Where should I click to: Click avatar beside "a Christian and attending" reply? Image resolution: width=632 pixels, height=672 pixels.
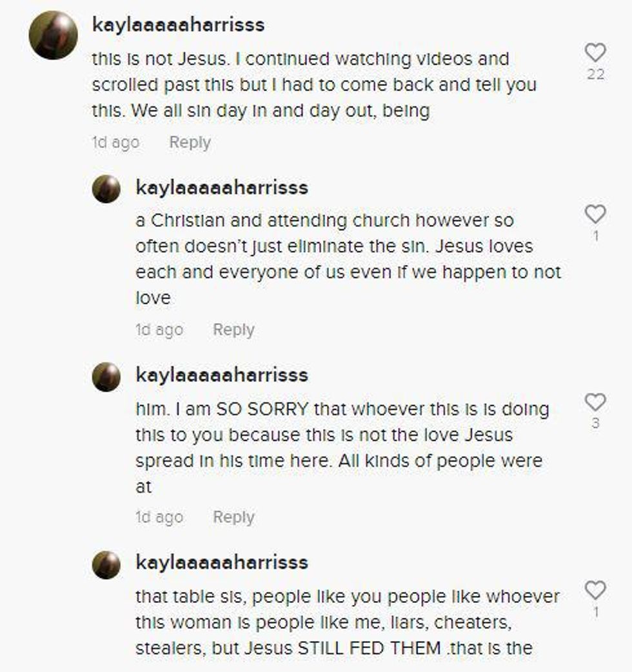point(106,189)
